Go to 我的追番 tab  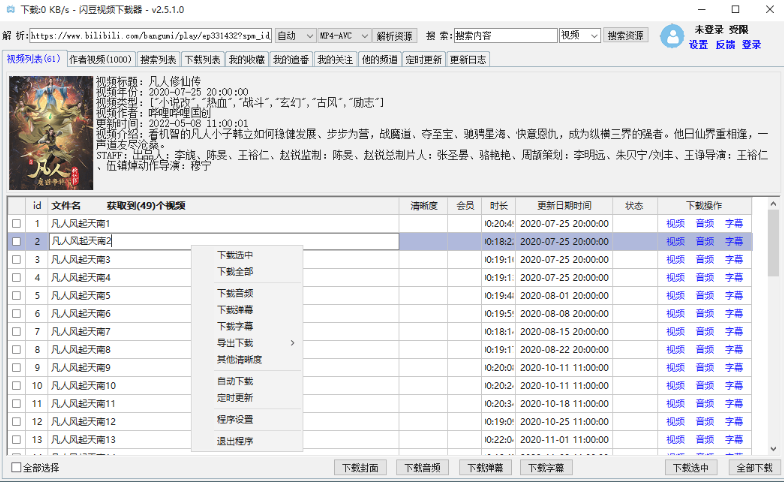coord(291,60)
